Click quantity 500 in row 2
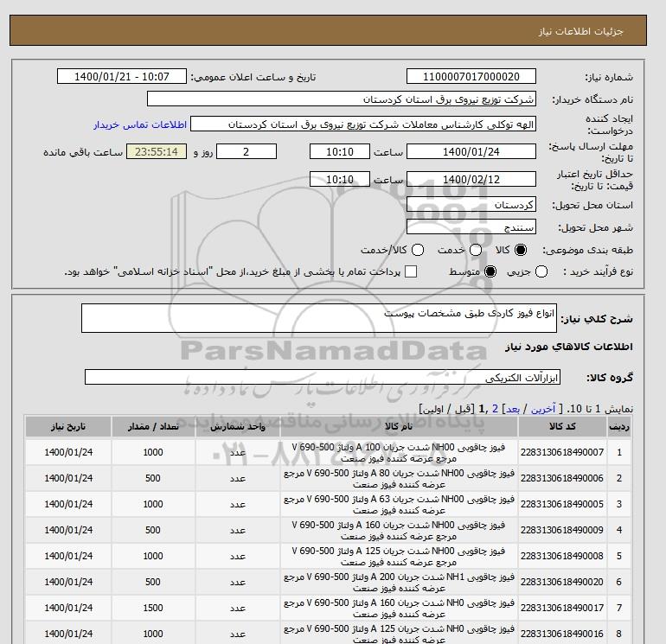 click(x=153, y=478)
